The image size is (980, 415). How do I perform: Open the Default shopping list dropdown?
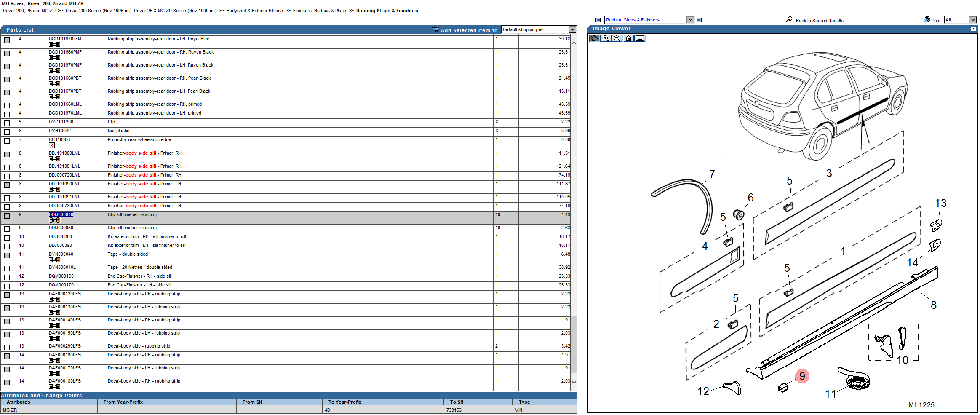[x=572, y=29]
